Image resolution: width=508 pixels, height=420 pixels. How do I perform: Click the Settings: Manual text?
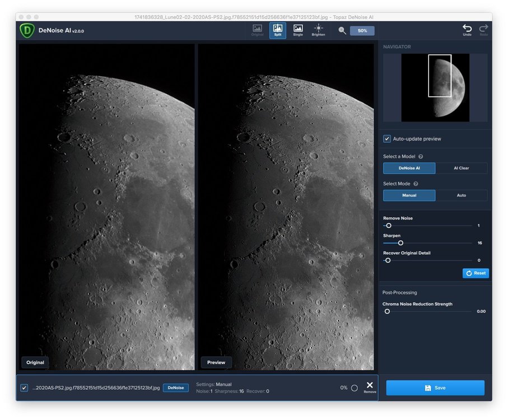click(x=214, y=385)
